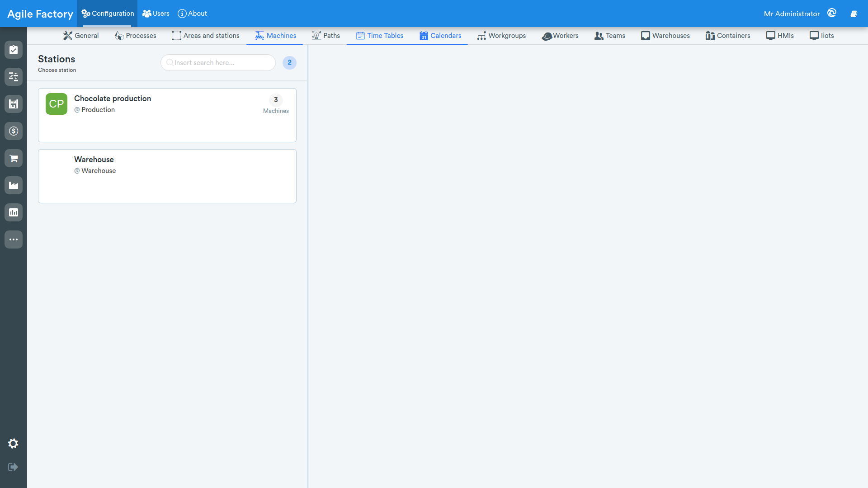
Task: Click the station count badge showing 2
Action: [x=289, y=63]
